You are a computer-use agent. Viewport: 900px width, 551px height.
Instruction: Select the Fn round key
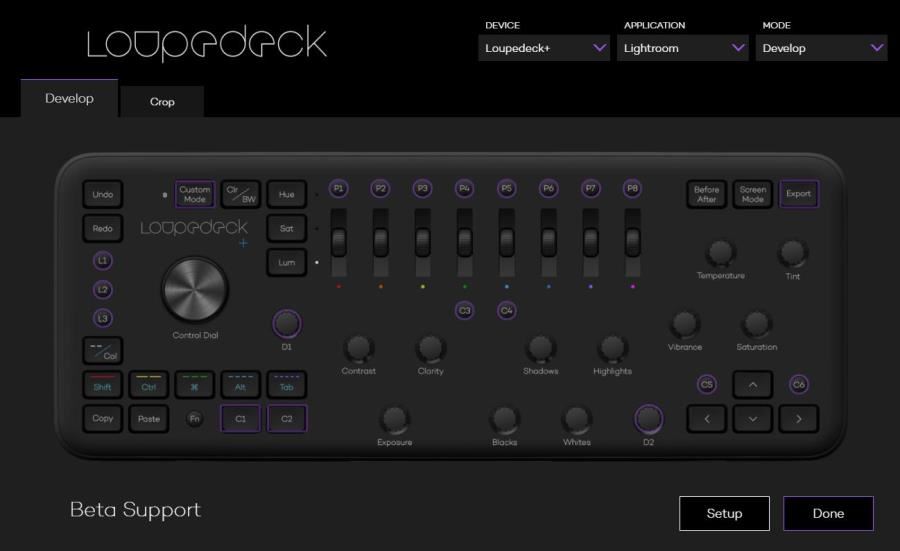tap(195, 418)
